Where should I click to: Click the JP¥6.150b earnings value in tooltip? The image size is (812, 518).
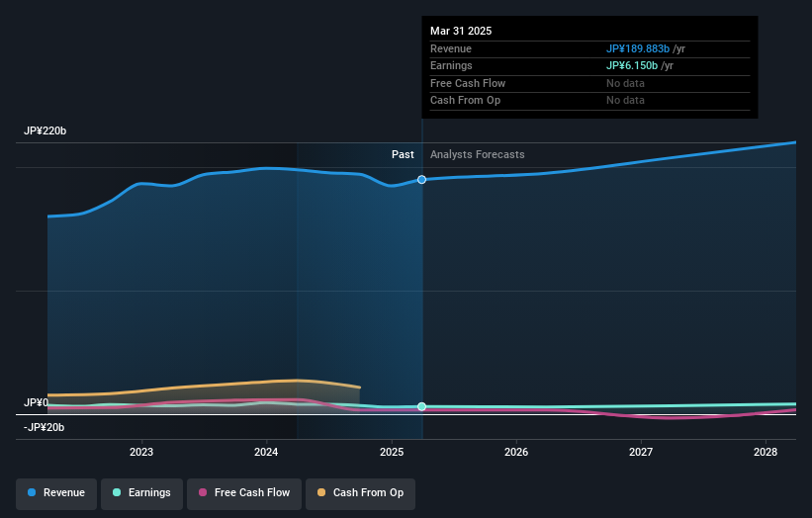pyautogui.click(x=632, y=65)
